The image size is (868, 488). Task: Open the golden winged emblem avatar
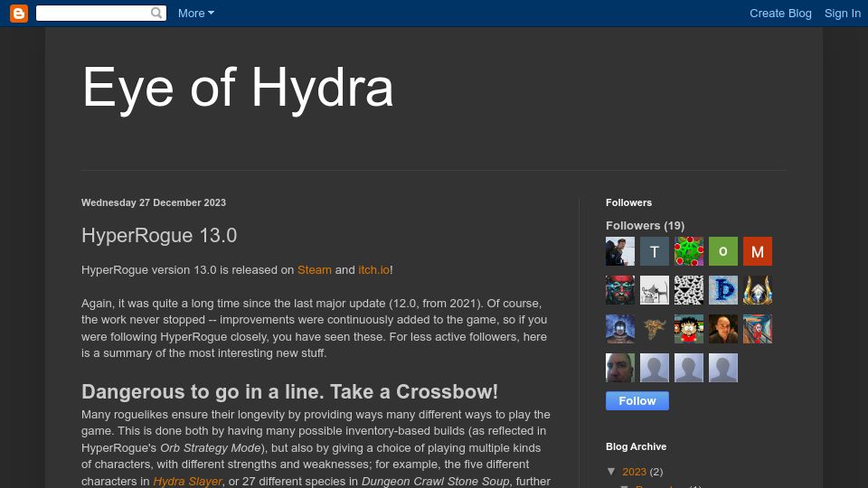coord(758,290)
